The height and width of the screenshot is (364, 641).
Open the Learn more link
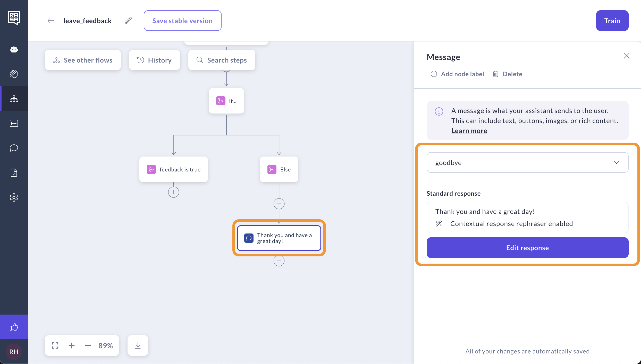coord(469,131)
